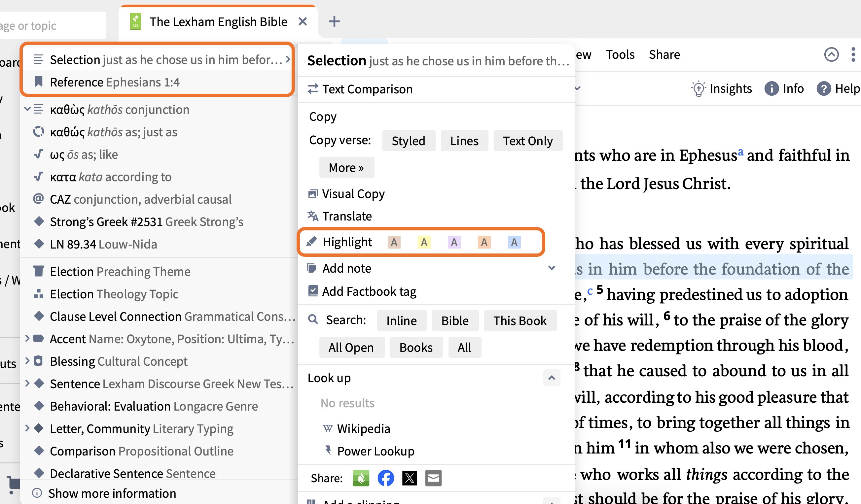Apply the fourth orange highlight swatch
This screenshot has height=504, width=861.
[x=484, y=242]
